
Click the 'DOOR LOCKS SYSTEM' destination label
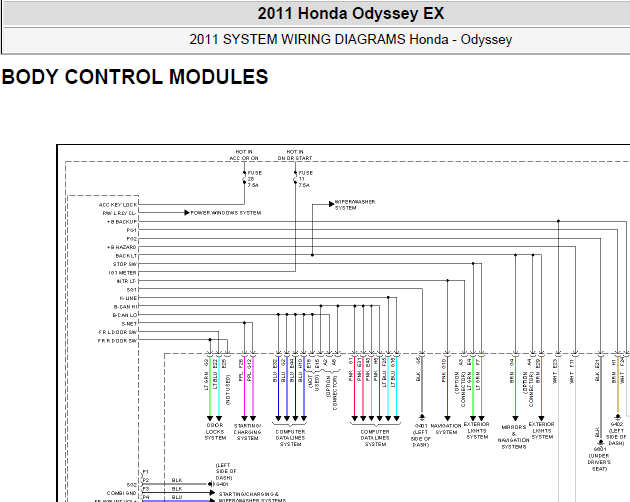coord(215,432)
